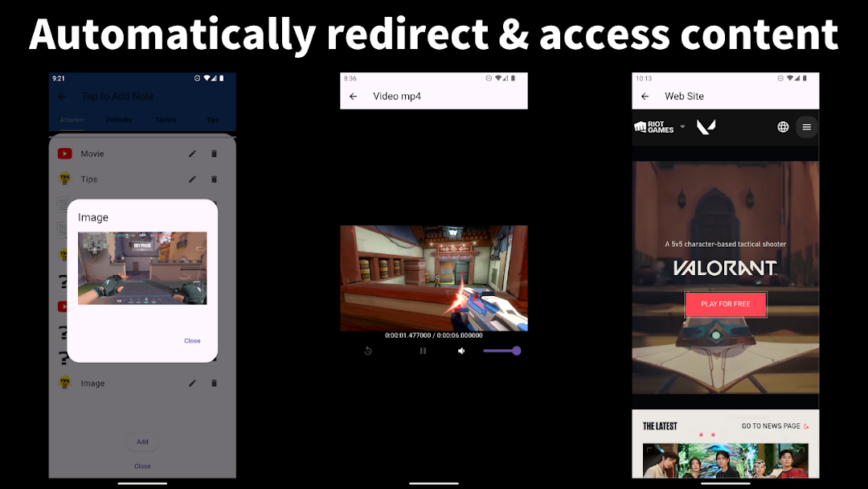868x489 pixels.
Task: Switch to the Defender tab
Action: point(119,120)
